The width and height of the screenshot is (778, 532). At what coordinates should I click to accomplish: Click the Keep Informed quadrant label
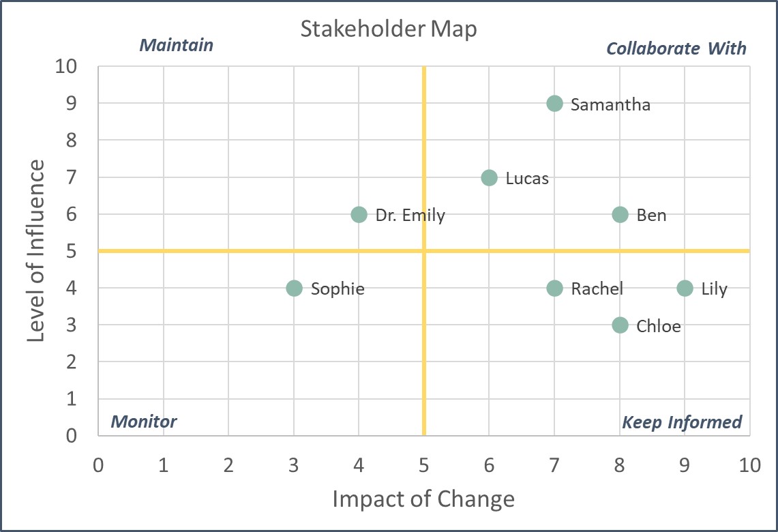pos(682,423)
